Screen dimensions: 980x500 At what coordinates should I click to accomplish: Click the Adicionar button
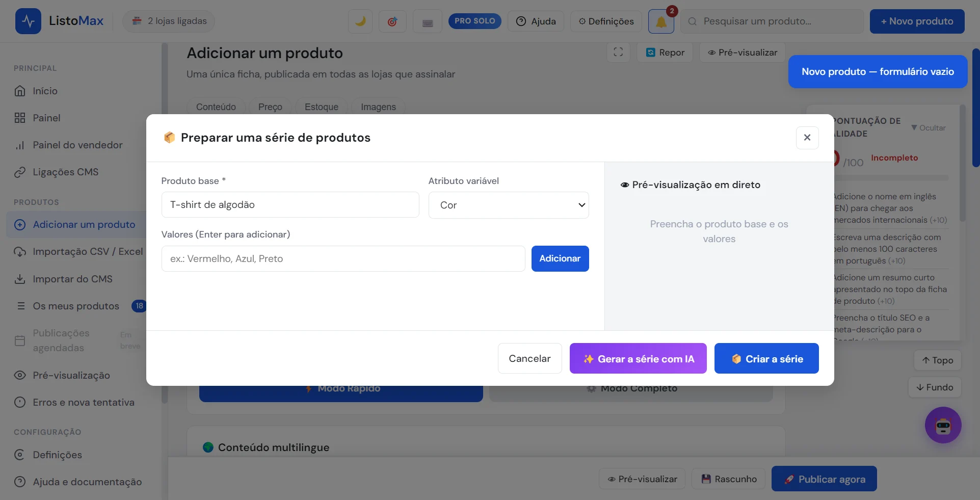point(560,258)
